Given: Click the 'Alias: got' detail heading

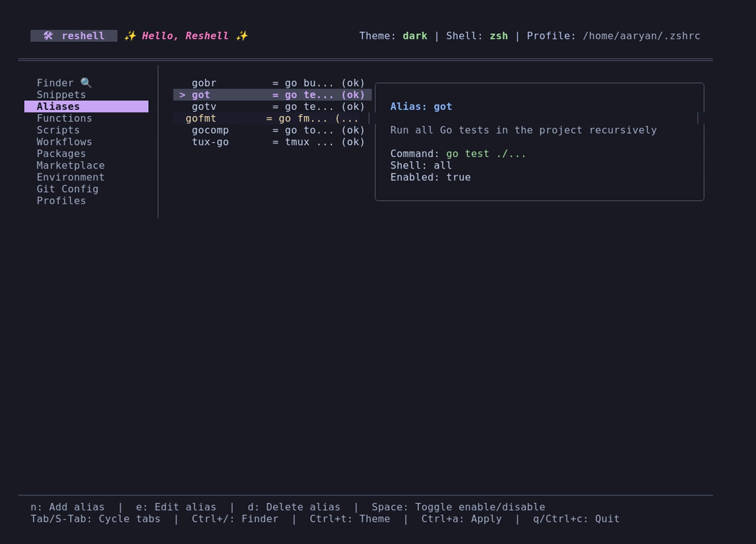Looking at the screenshot, I should coord(421,106).
